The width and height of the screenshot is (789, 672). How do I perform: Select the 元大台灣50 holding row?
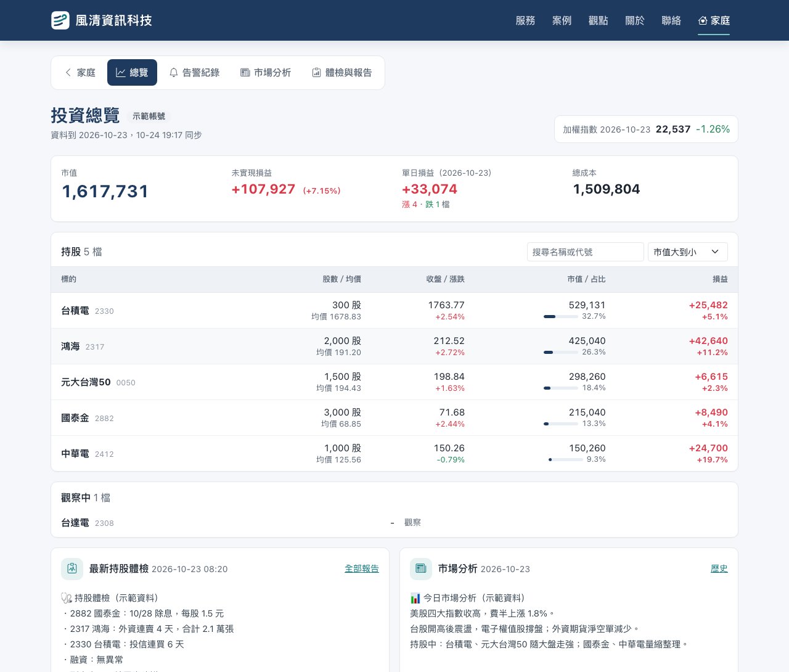click(394, 382)
